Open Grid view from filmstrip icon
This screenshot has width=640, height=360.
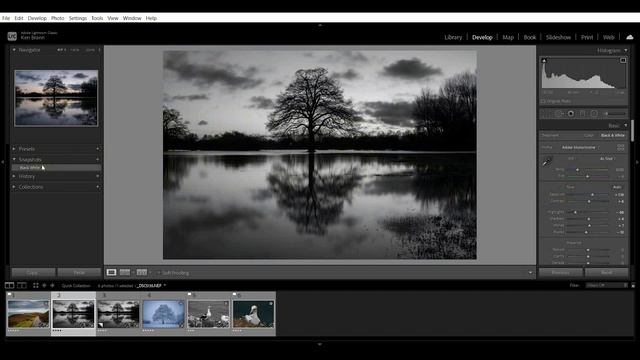(x=36, y=285)
